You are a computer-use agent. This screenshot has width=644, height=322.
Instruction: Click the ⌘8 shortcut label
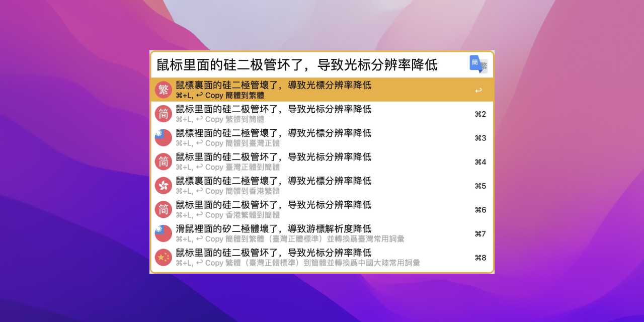click(x=480, y=258)
